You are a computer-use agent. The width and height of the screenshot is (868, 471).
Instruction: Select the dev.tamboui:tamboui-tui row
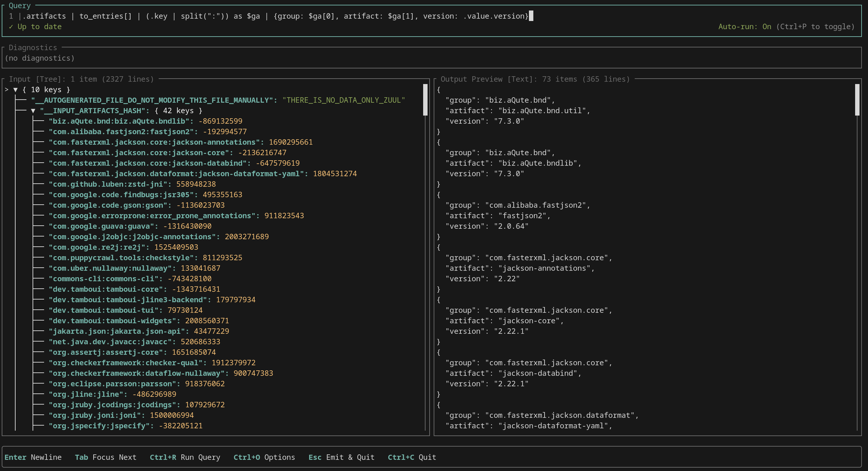pyautogui.click(x=125, y=310)
